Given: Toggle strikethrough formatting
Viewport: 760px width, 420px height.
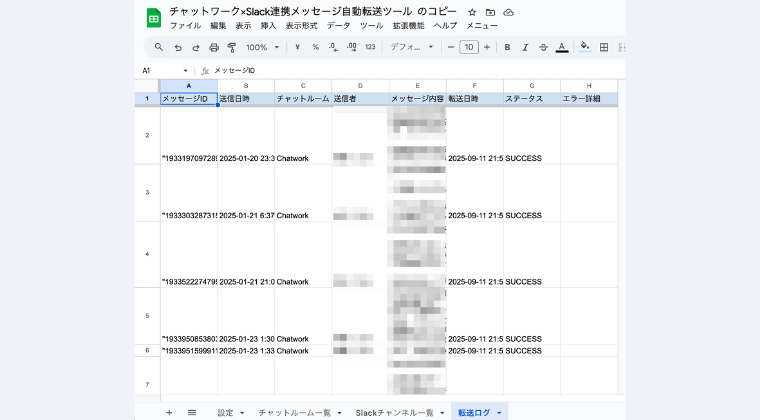Looking at the screenshot, I should point(543,47).
